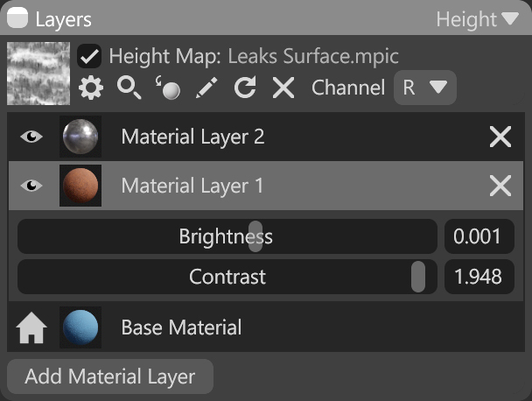Hide Material Layer 1 with eye icon
532x401 pixels.
(31, 186)
